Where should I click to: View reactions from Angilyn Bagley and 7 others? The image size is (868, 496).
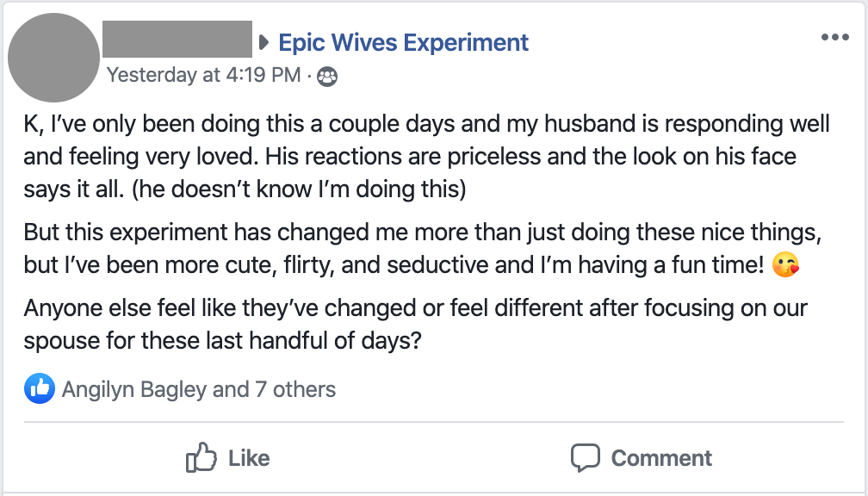(198, 389)
